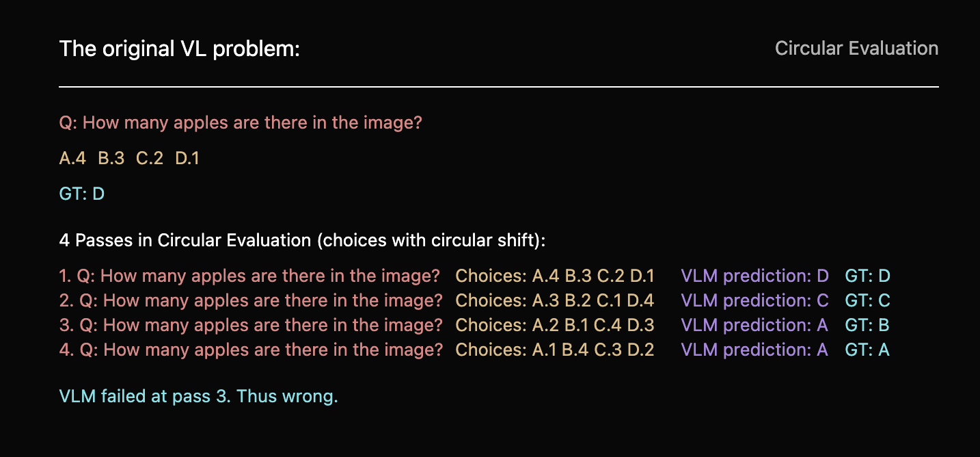Click the "The original VL problem:" heading
980x457 pixels.
179,49
